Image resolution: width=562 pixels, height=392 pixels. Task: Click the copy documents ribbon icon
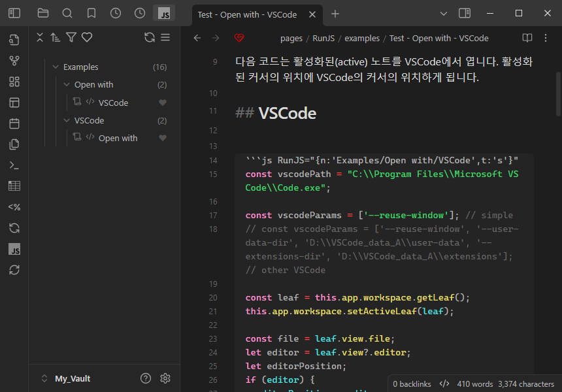[x=14, y=144]
